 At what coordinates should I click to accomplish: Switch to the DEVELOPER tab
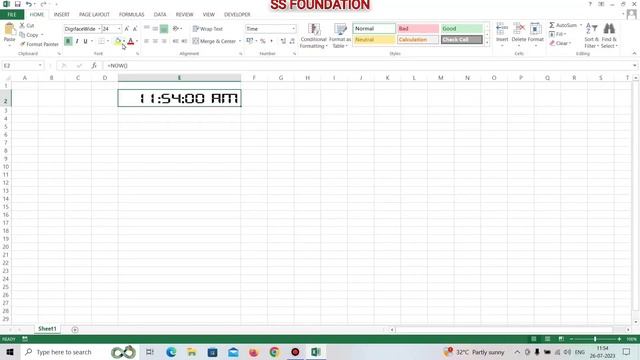coord(237,15)
